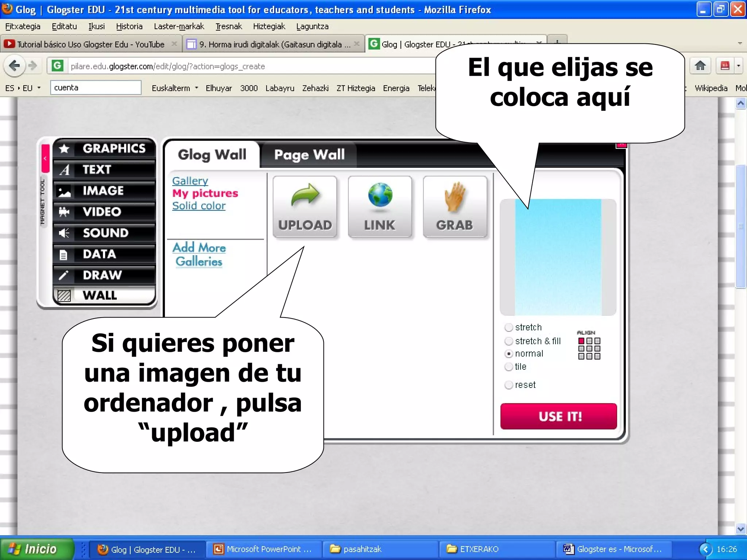This screenshot has height=560, width=747.
Task: Open the My pictures link
Action: [205, 193]
